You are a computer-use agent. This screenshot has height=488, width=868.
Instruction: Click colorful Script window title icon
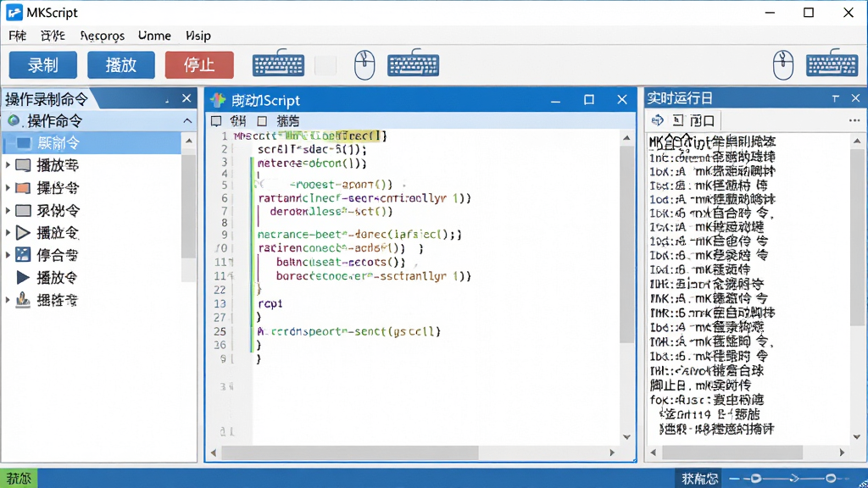(218, 100)
